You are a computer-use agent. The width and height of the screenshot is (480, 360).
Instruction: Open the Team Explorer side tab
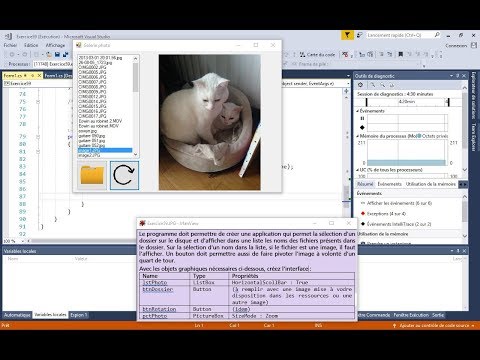pyautogui.click(x=474, y=137)
